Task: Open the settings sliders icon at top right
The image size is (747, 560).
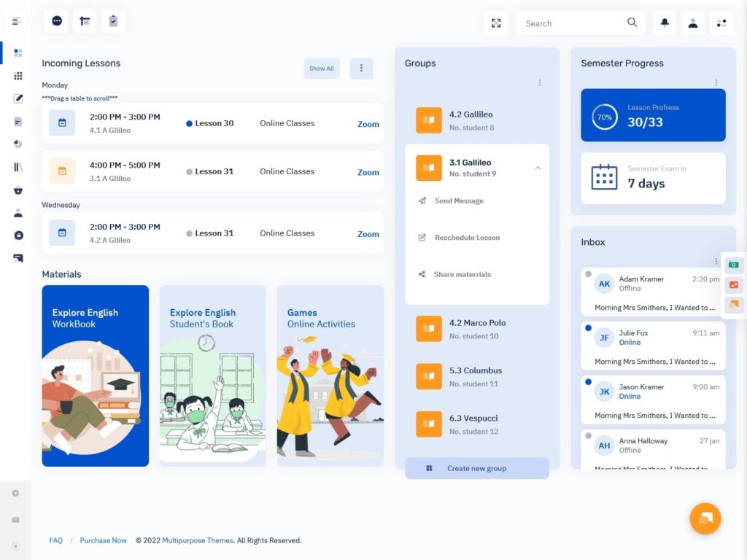Action: click(x=721, y=23)
